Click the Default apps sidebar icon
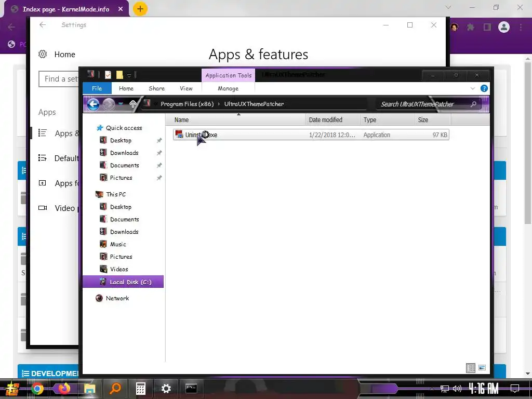Image resolution: width=532 pixels, height=399 pixels. pyautogui.click(x=42, y=158)
